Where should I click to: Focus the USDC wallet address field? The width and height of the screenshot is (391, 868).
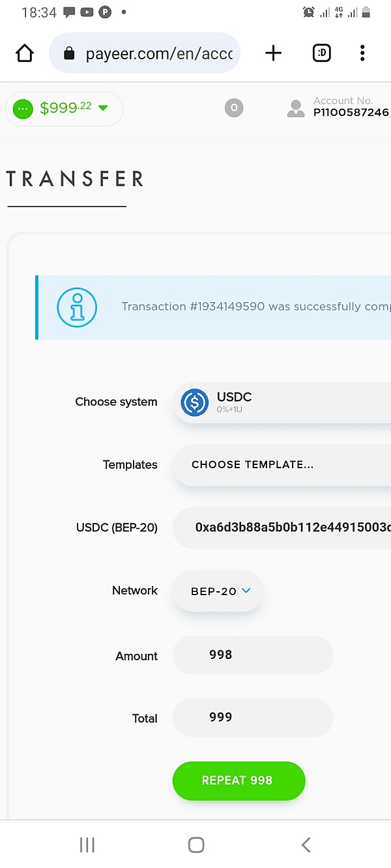click(282, 527)
